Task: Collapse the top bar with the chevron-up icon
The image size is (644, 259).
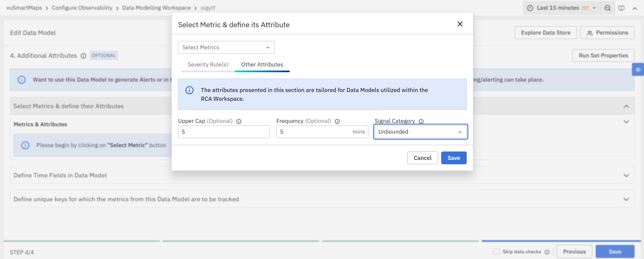Action: (635, 8)
